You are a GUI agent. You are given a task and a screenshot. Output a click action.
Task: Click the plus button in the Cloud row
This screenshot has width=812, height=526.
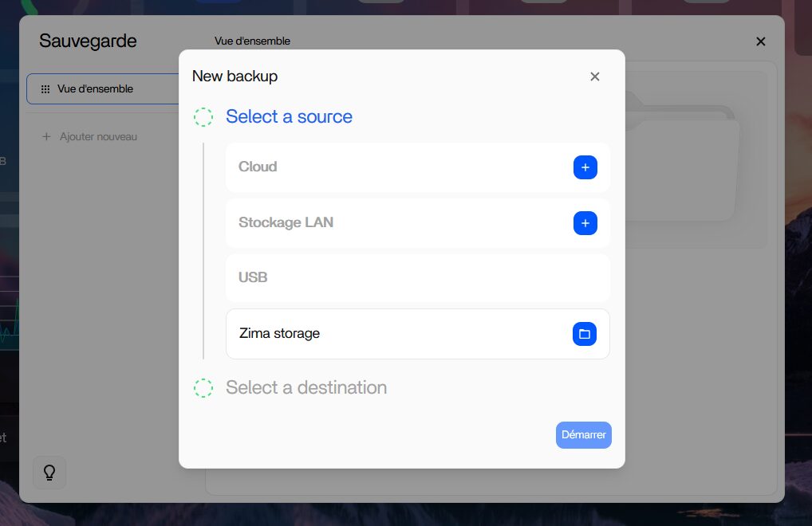tap(585, 167)
